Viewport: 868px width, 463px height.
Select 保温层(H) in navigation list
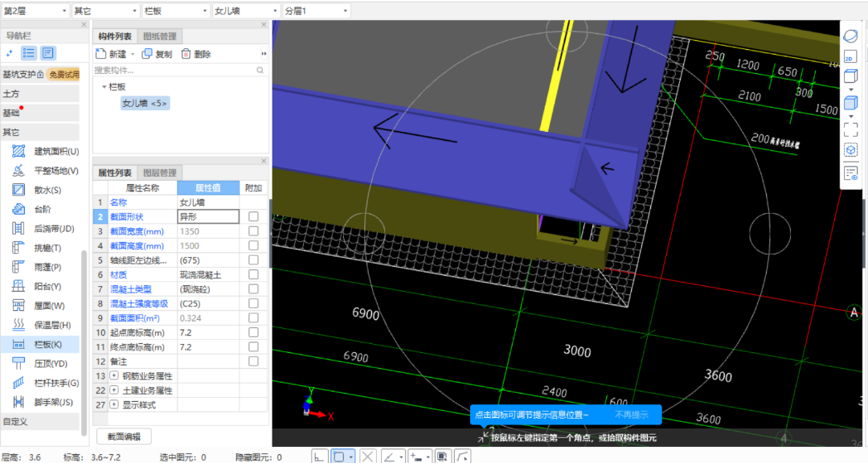click(x=42, y=325)
